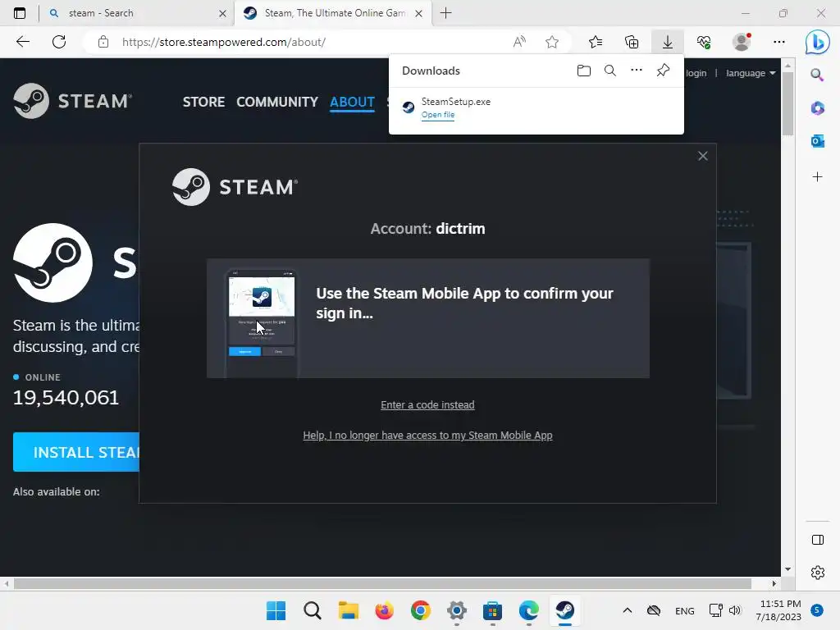Screen dimensions: 840x630
Task: Open the volume speaker tray icon
Action: (x=735, y=610)
